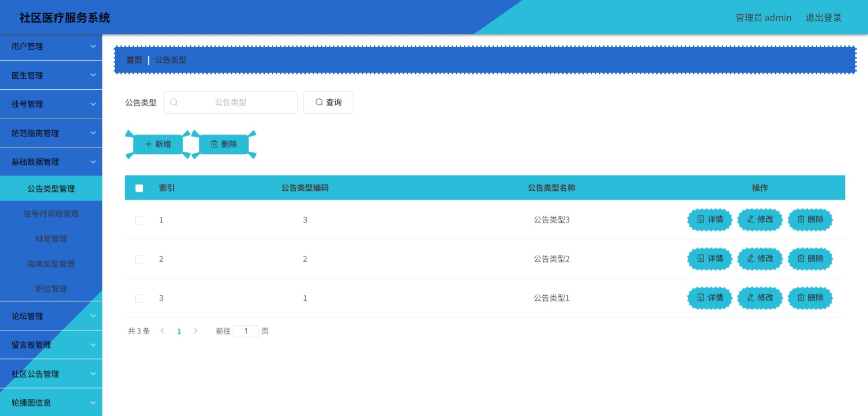Viewport: 868px width, 416px height.
Task: Focus the 公告类型 search input field
Action: tap(230, 102)
